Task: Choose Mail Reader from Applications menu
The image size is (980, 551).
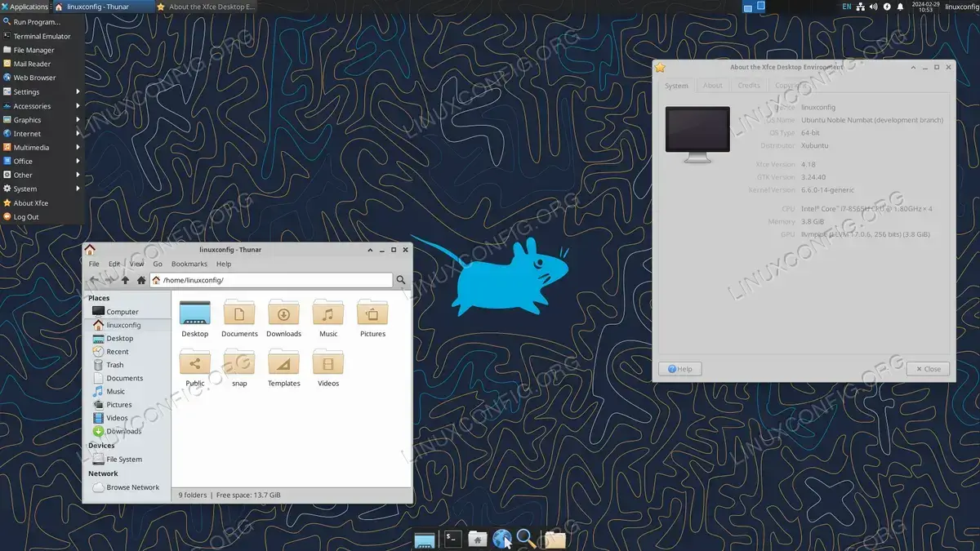Action: (42, 64)
